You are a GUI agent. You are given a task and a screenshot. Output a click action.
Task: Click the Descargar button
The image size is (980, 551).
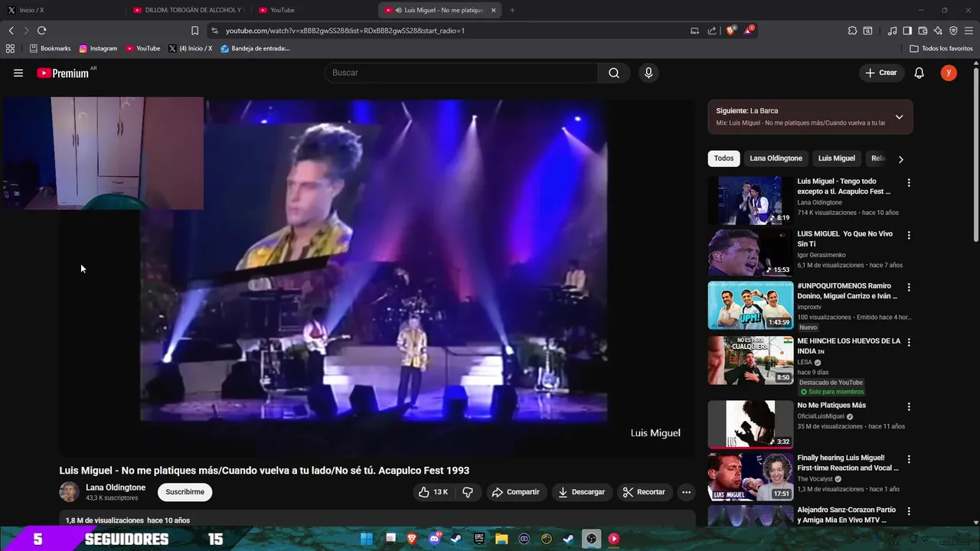pyautogui.click(x=581, y=492)
